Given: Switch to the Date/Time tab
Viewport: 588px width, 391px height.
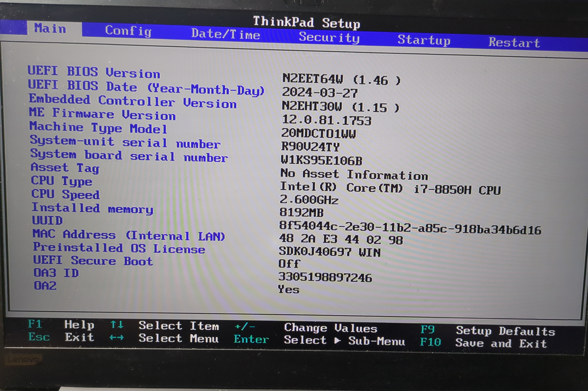Looking at the screenshot, I should pos(226,34).
